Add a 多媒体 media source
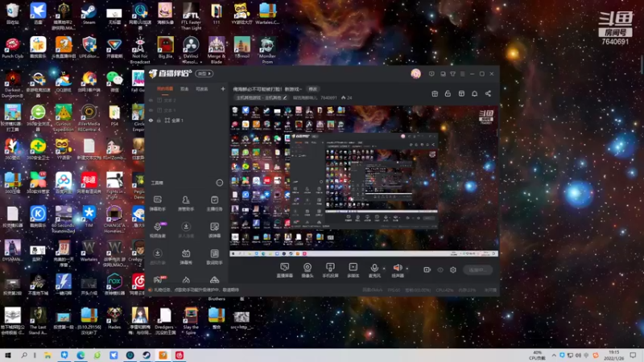Viewport: 644px width, 362px height. [353, 270]
